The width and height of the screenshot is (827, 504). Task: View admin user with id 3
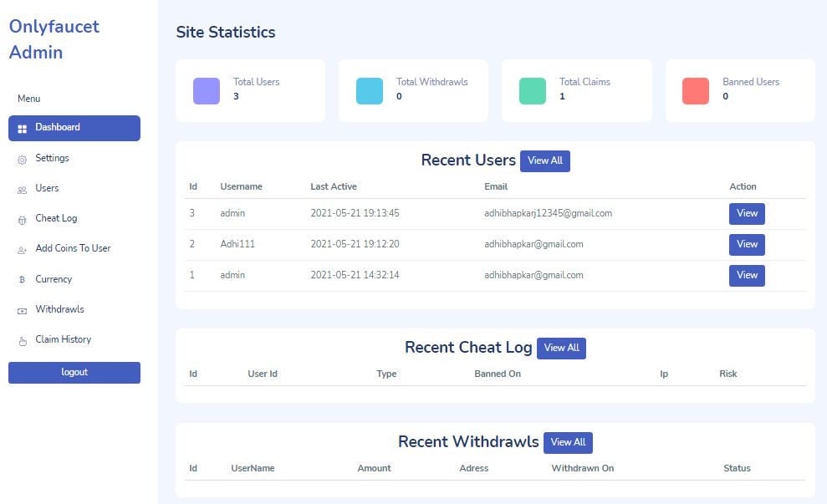click(747, 213)
